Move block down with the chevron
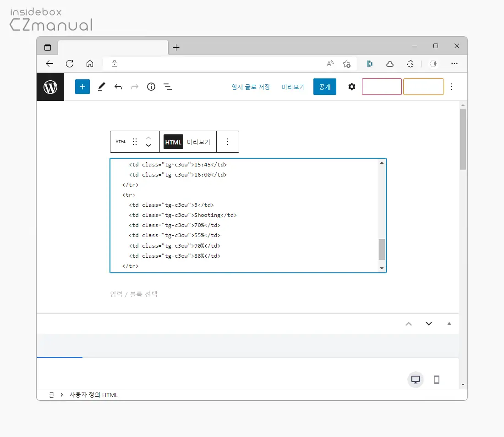Image resolution: width=504 pixels, height=437 pixels. 148,145
